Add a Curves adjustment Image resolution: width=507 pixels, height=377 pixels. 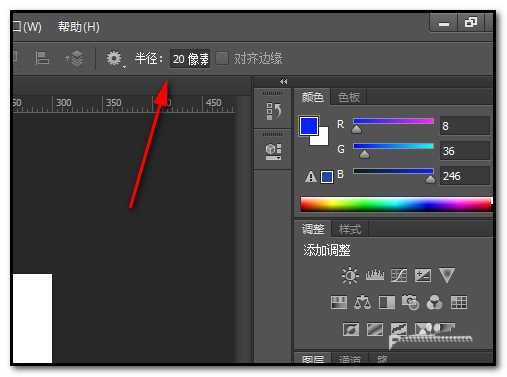pyautogui.click(x=399, y=275)
